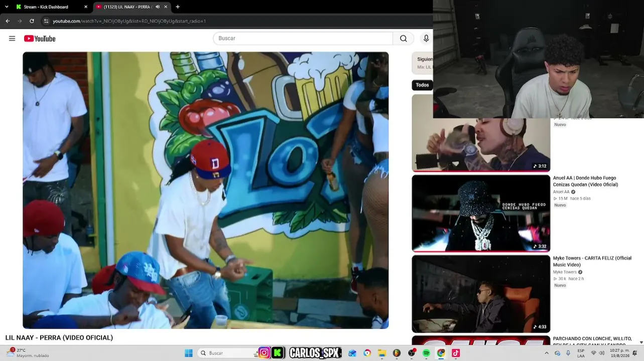This screenshot has width=644, height=361.
Task: Go to the YouTube home logo
Action: click(x=40, y=39)
